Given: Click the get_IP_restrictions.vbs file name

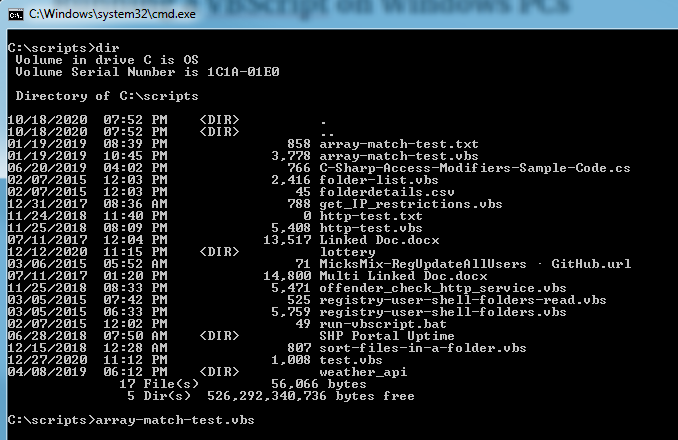Looking at the screenshot, I should click(411, 204).
